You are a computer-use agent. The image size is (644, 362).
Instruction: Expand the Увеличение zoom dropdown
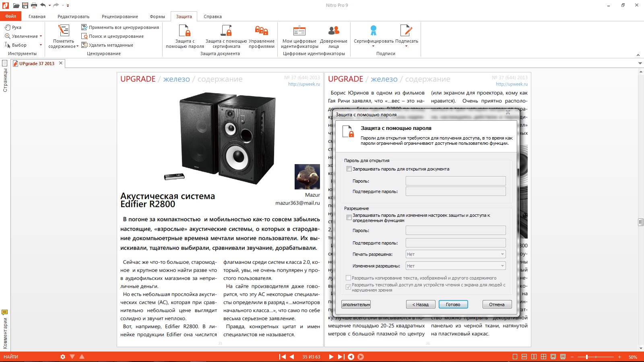tap(41, 36)
